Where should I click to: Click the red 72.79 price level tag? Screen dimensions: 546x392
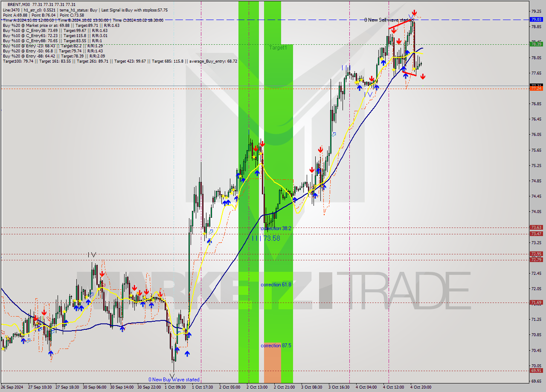click(536, 259)
